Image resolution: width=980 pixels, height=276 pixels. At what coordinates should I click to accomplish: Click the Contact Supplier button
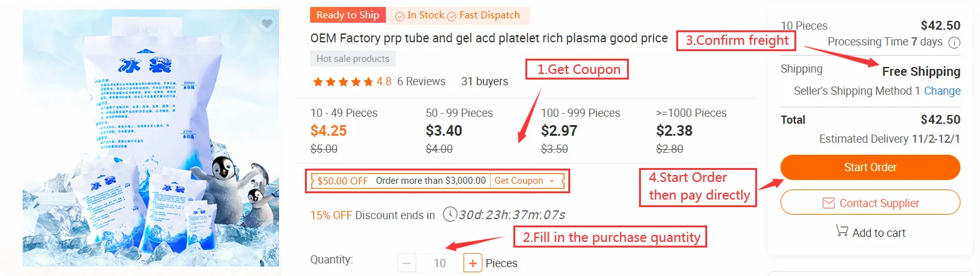[870, 203]
